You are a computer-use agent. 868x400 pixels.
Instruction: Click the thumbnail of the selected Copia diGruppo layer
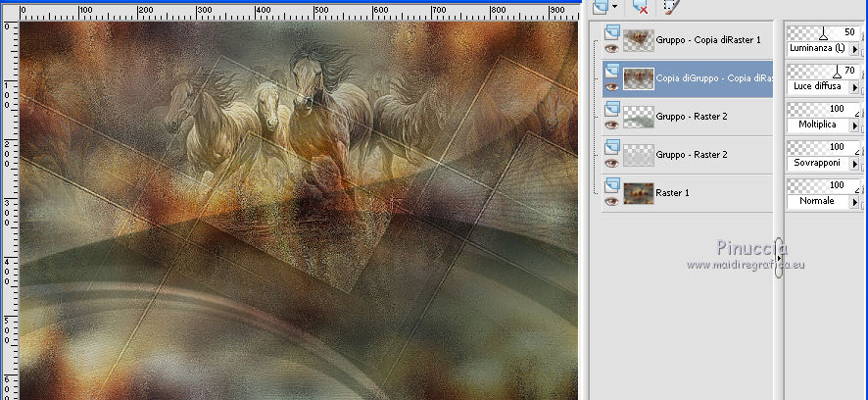click(x=639, y=78)
